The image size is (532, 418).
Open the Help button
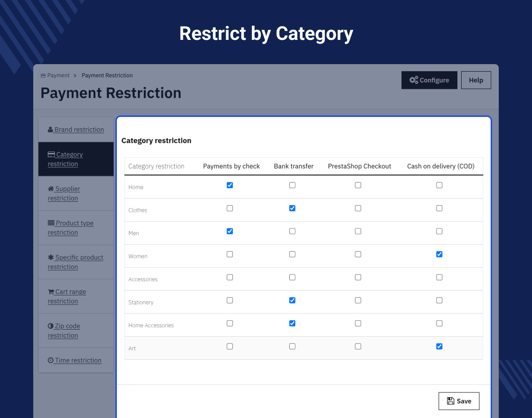pos(476,80)
